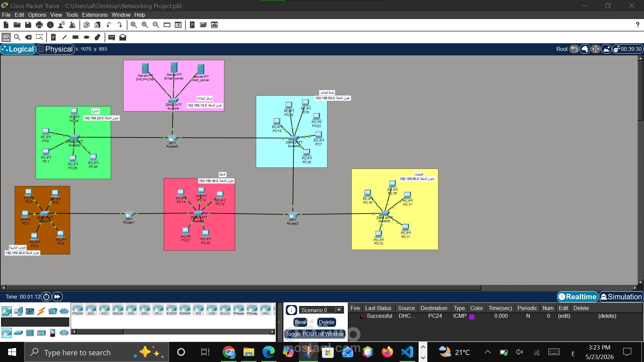
Task: Activate the Select tool
Action: (6, 37)
